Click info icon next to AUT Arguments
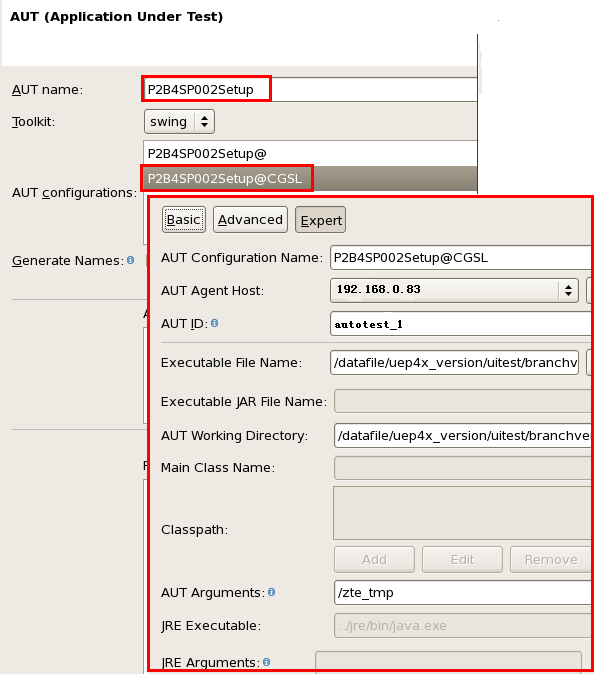The height and width of the screenshot is (675, 594). [x=272, y=592]
